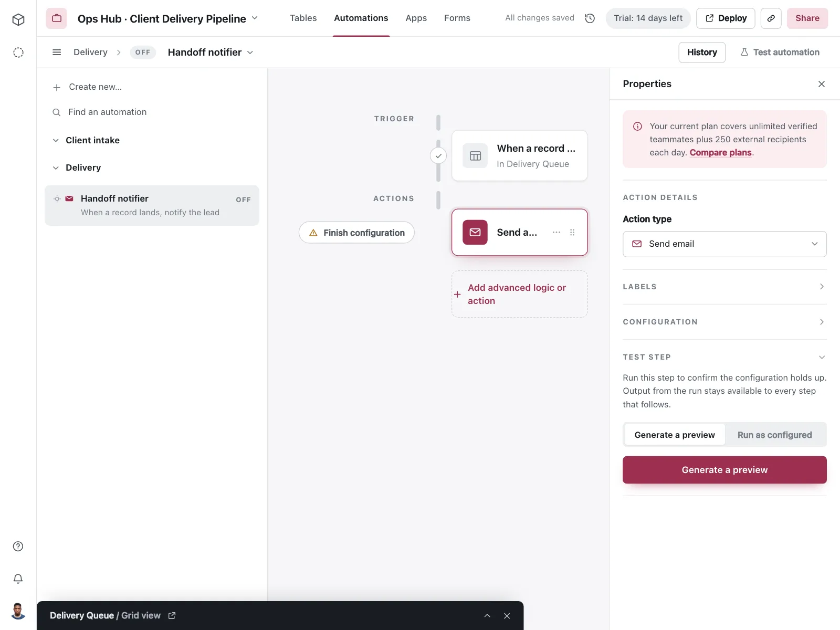View revision history clock icon
Viewport: 840px width, 630px height.
click(590, 18)
